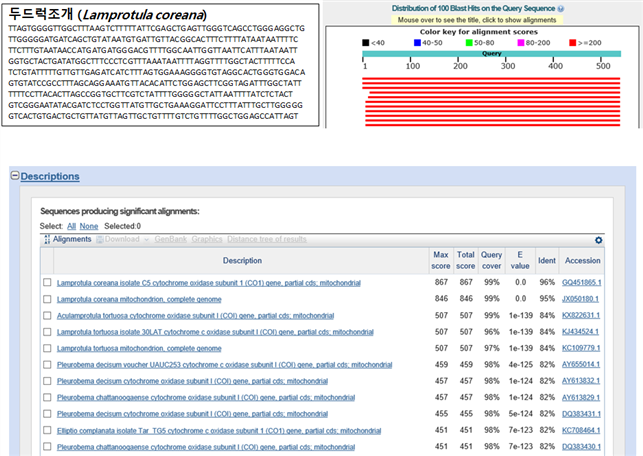This screenshot has height=456, width=643.
Task: Open Elliptio complanata isolate Tar_TG5 link
Action: (219, 431)
